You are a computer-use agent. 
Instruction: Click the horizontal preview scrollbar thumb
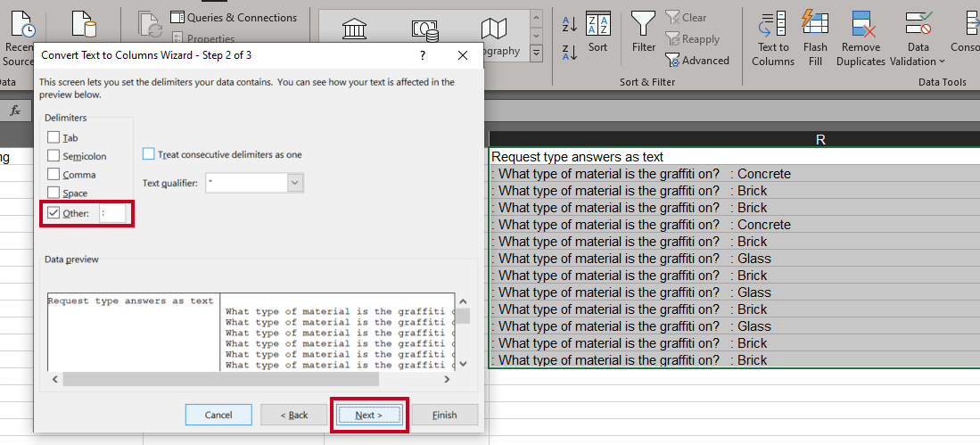coord(220,379)
